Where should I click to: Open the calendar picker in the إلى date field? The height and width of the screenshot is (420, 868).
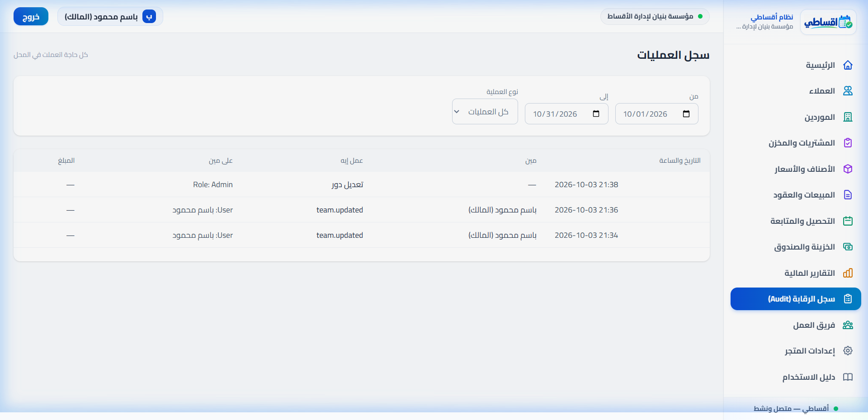click(x=596, y=114)
